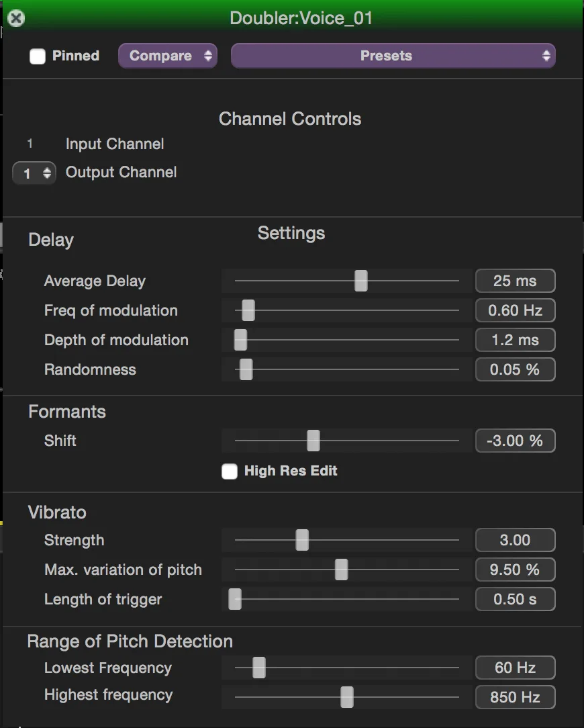Enable the Pinned checkbox
Screen dimensions: 584x728
pos(38,56)
